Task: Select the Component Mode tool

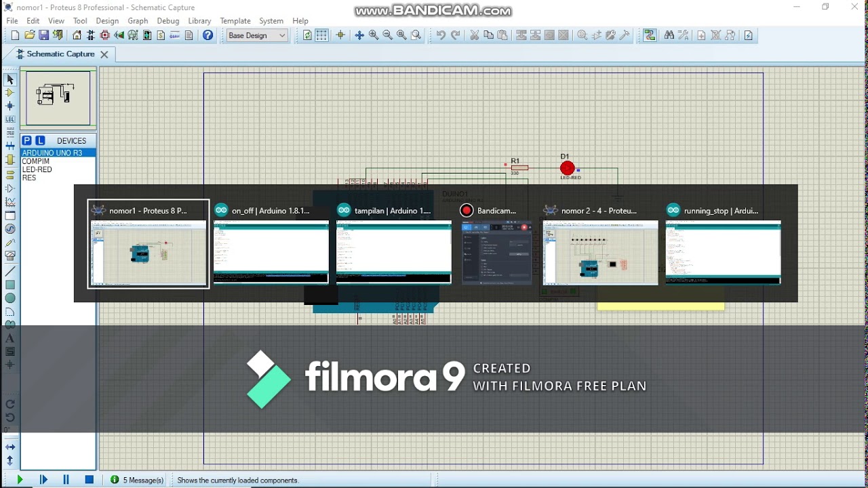Action: 10,93
